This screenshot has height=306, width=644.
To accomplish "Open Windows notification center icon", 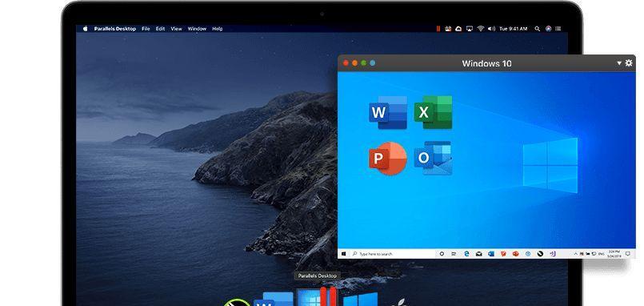I will (627, 254).
